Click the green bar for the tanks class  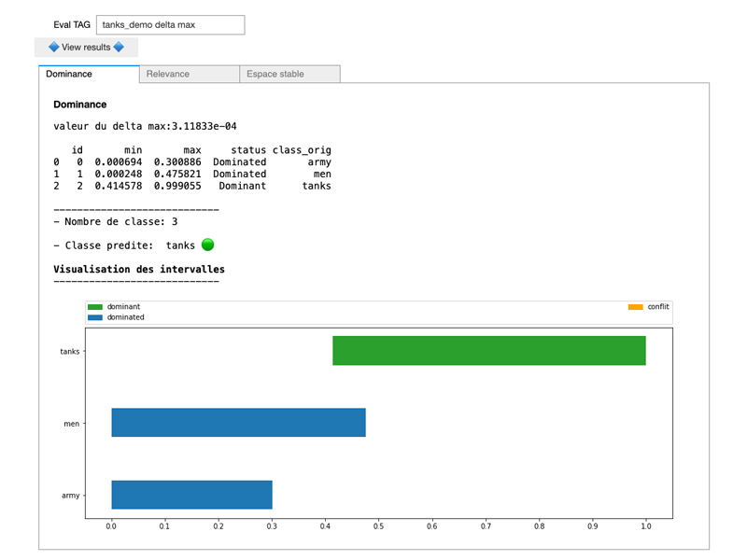pyautogui.click(x=490, y=351)
